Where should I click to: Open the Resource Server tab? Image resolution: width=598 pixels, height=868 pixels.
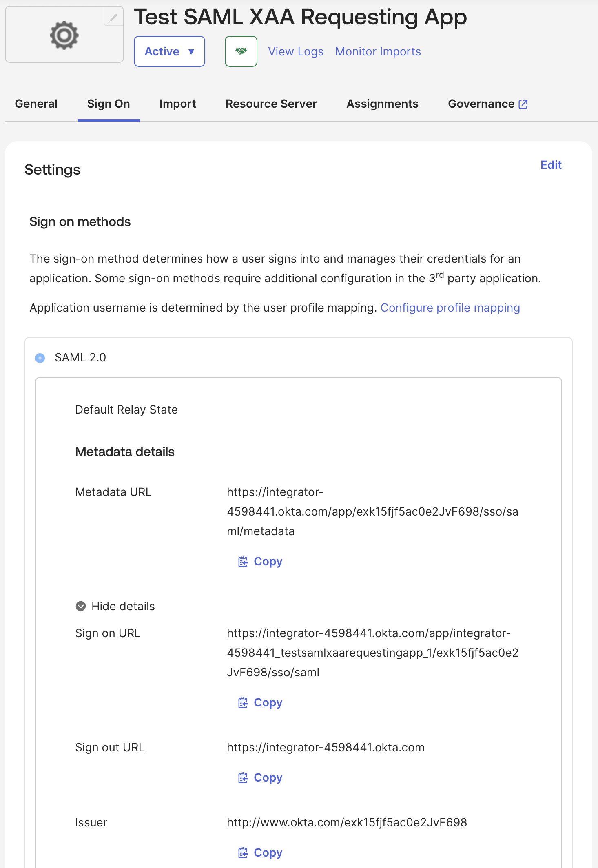click(x=271, y=104)
